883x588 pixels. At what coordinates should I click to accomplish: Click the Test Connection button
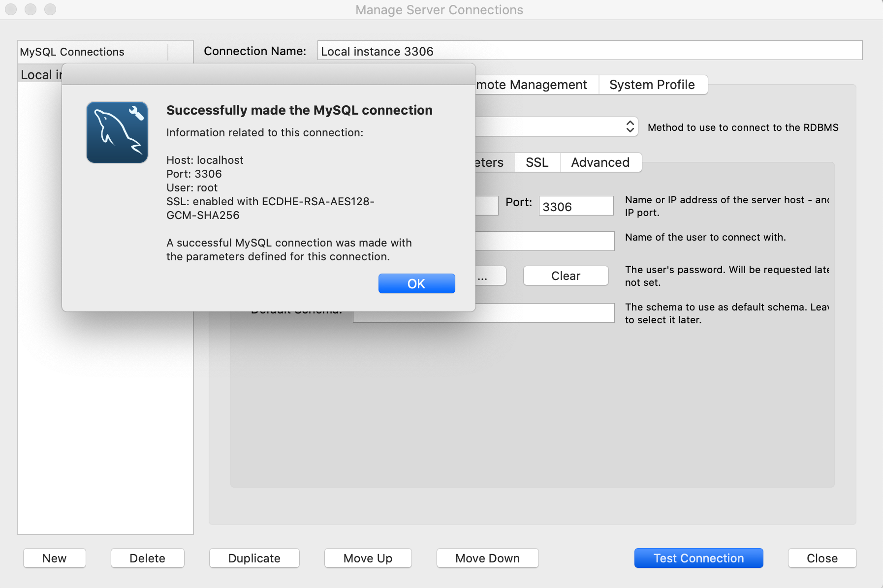[x=698, y=558]
